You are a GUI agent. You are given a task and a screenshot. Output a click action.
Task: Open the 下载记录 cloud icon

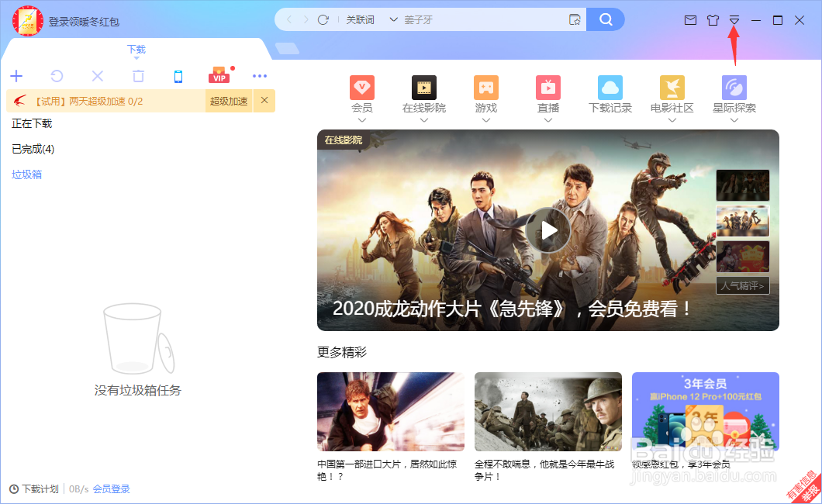(x=610, y=88)
